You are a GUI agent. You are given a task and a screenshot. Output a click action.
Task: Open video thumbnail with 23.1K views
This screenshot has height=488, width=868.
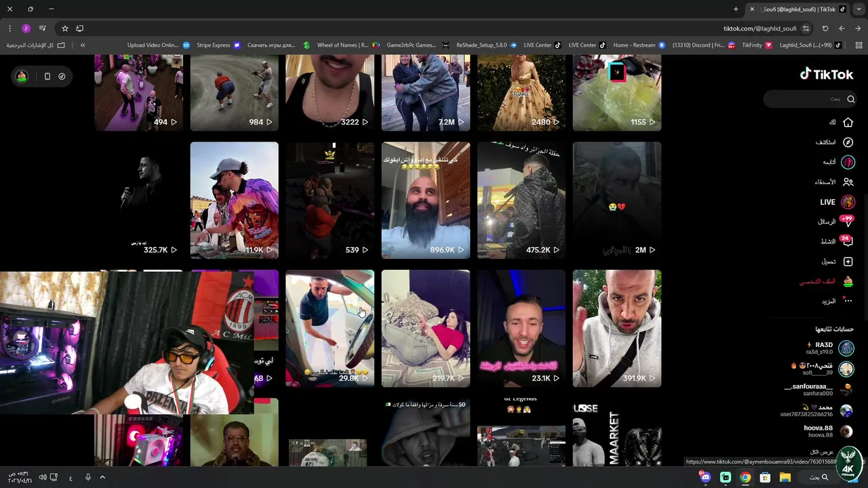(521, 328)
